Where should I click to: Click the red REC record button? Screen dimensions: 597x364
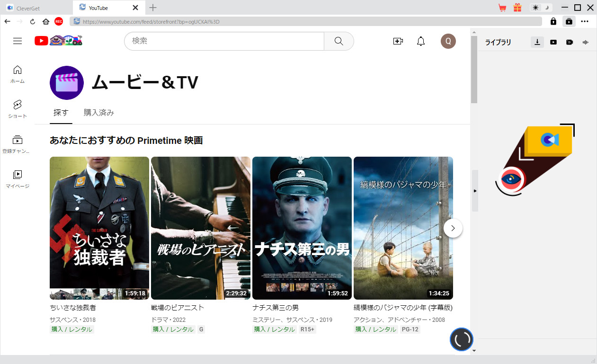pyautogui.click(x=59, y=21)
